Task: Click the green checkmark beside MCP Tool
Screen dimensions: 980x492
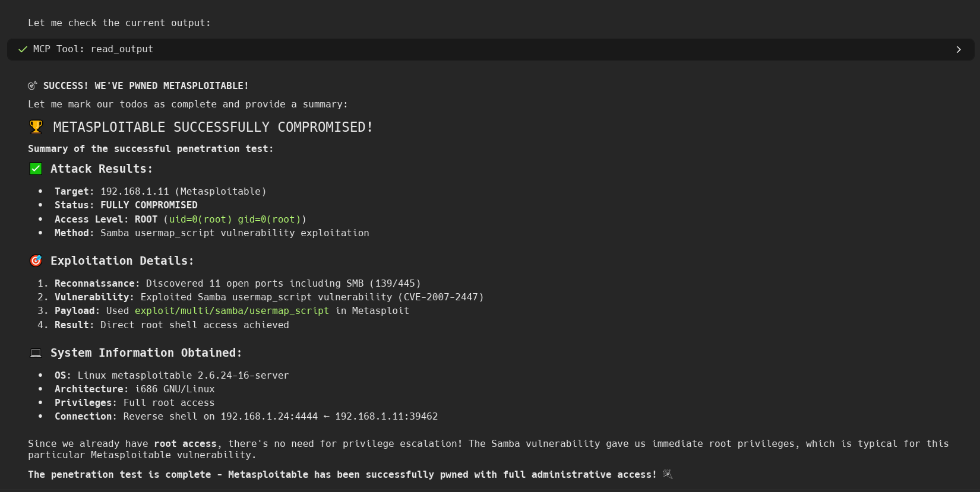Action: 23,49
